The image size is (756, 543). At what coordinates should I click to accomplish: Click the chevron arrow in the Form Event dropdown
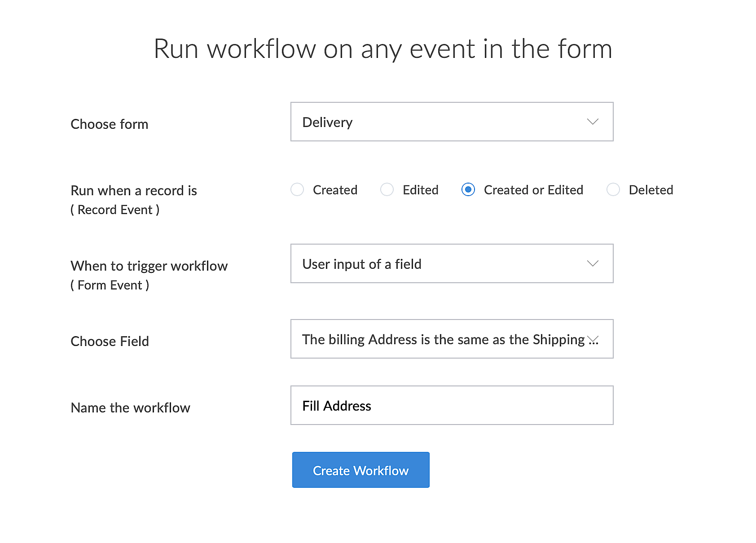point(593,263)
